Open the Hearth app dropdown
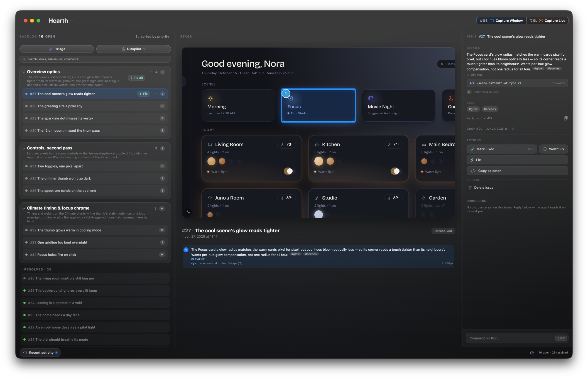The image size is (588, 379). click(x=60, y=21)
